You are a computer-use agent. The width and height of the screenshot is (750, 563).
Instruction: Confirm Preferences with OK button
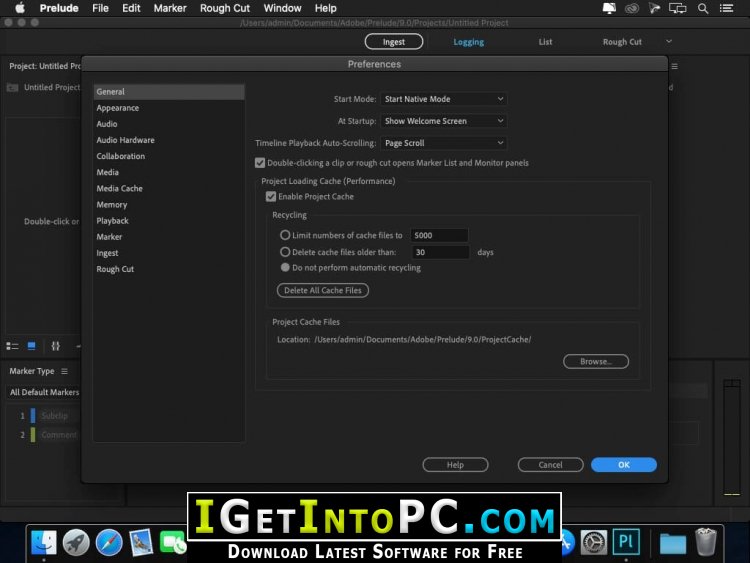point(624,465)
